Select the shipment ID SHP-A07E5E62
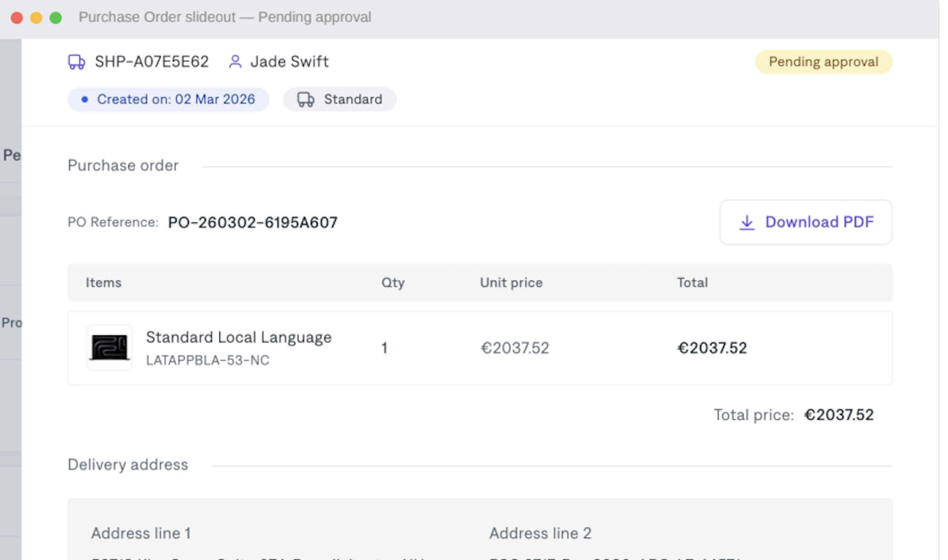The height and width of the screenshot is (560, 948). click(152, 61)
